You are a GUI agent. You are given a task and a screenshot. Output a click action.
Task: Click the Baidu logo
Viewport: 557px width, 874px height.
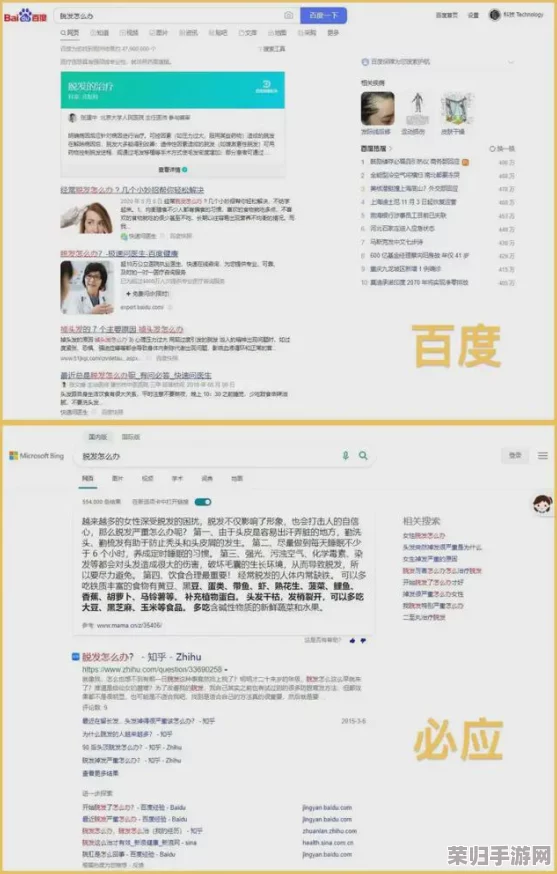pyautogui.click(x=25, y=16)
